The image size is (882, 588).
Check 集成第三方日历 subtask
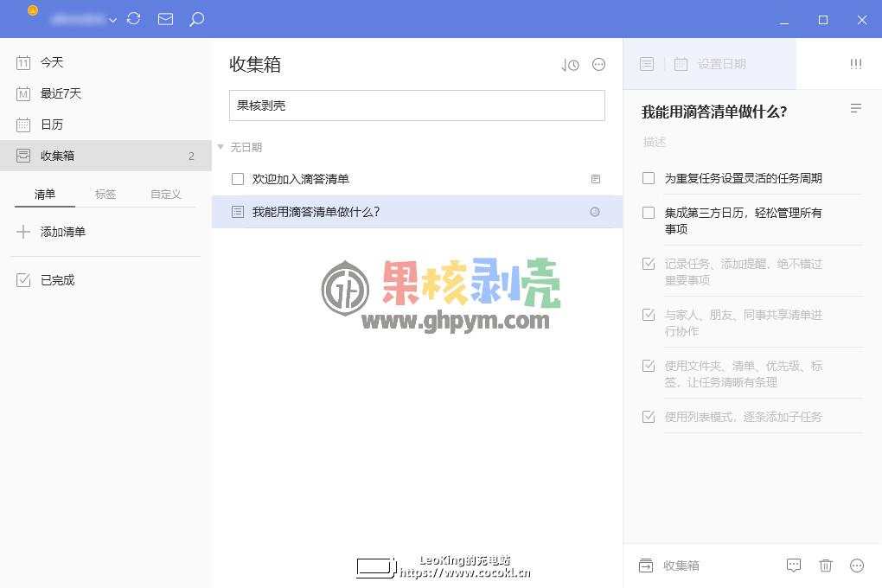coord(649,213)
